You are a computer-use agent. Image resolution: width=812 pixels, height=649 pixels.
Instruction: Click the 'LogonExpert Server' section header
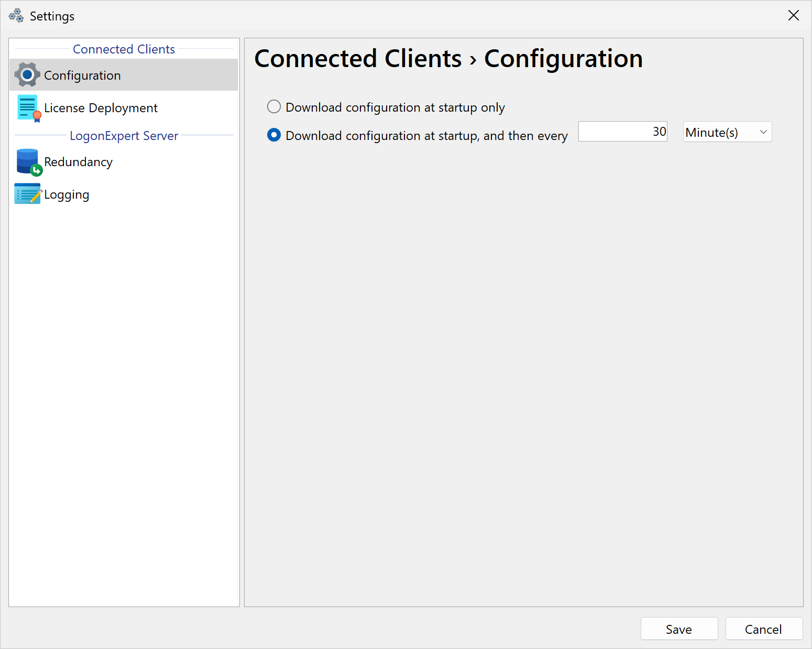[x=124, y=136]
